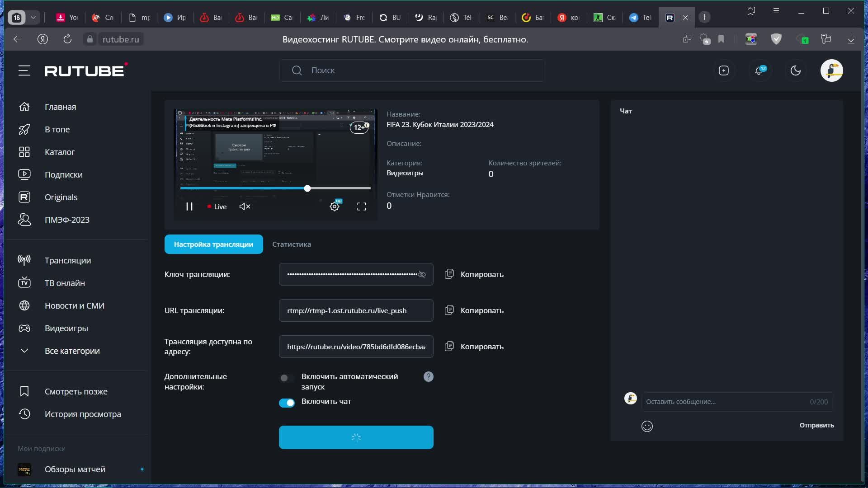
Task: Open the browser main menu icon
Action: click(776, 11)
